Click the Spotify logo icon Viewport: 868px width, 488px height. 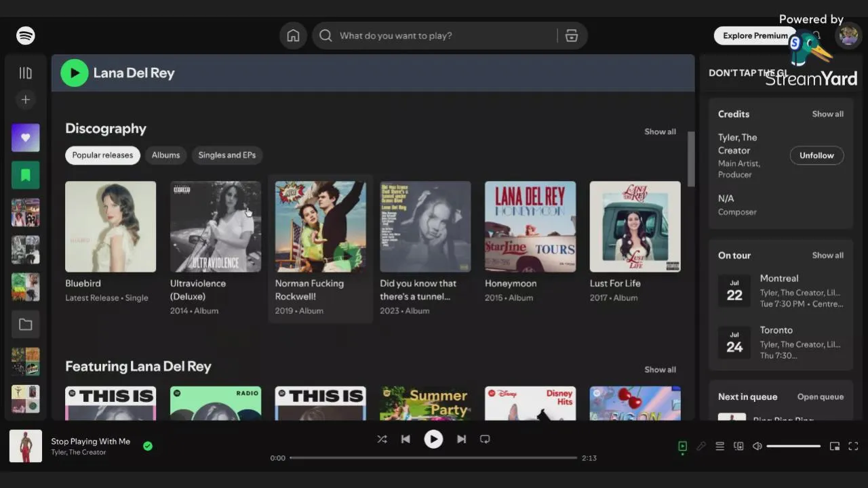coord(26,36)
